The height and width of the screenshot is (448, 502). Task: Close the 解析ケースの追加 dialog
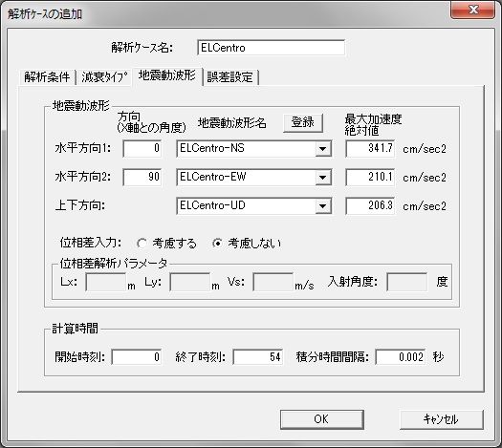[x=473, y=10]
